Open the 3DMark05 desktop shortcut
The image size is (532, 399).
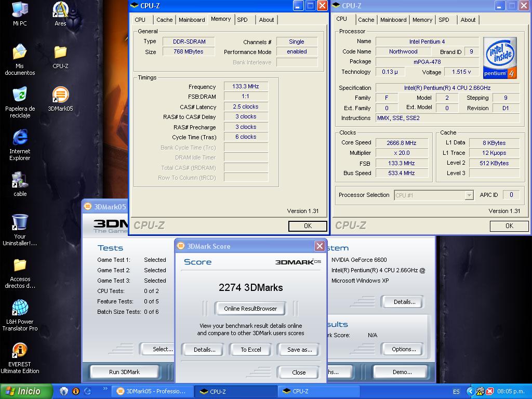pyautogui.click(x=60, y=96)
